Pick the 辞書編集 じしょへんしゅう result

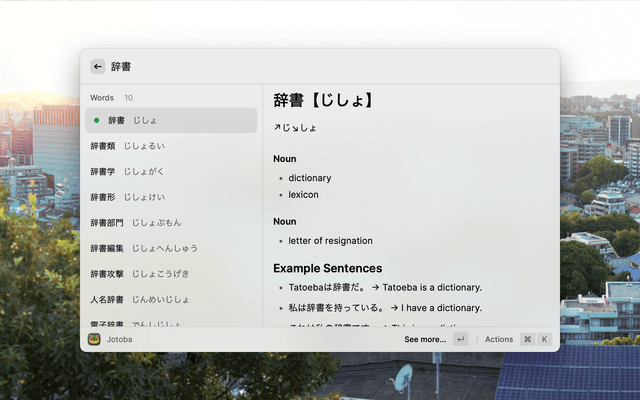[170, 248]
